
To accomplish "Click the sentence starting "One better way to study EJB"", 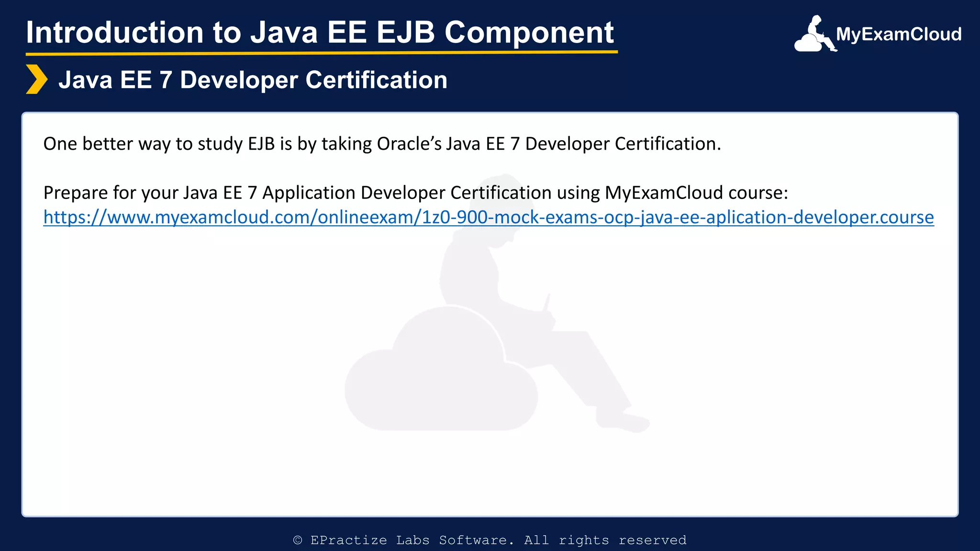I will (382, 144).
